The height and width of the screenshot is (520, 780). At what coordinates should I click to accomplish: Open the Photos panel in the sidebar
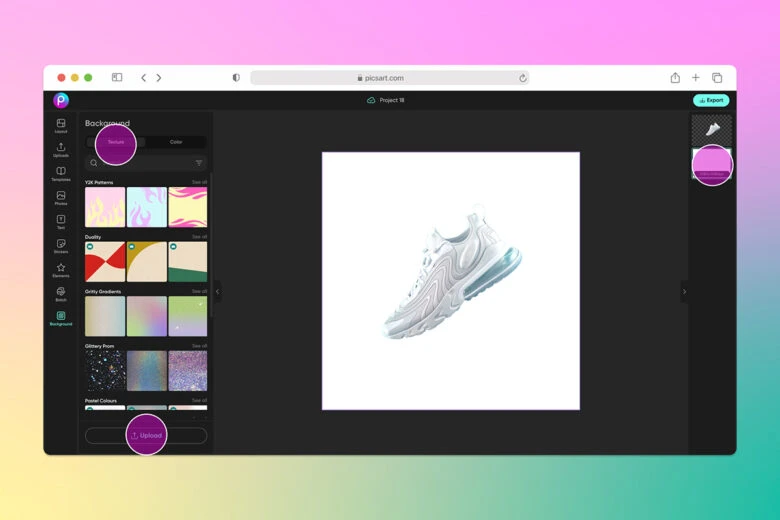pyautogui.click(x=61, y=198)
